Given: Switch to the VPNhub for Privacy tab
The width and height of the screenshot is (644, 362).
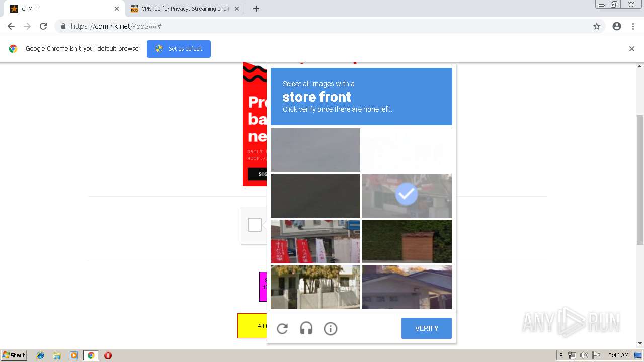Looking at the screenshot, I should [x=185, y=9].
